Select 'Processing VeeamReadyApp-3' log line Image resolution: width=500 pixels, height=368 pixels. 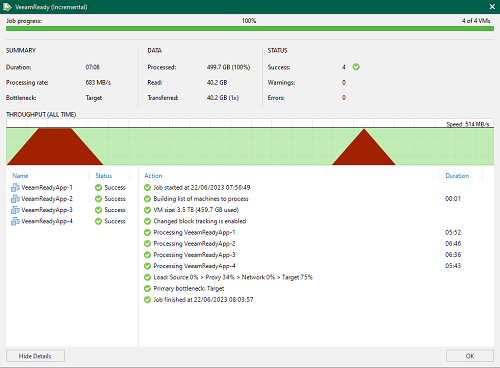(x=194, y=255)
